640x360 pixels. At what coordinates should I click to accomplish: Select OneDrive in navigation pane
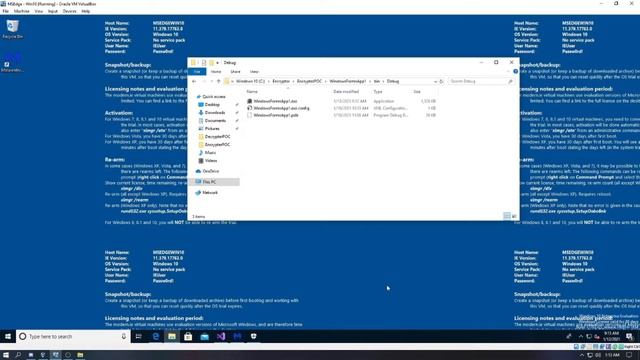click(211, 171)
